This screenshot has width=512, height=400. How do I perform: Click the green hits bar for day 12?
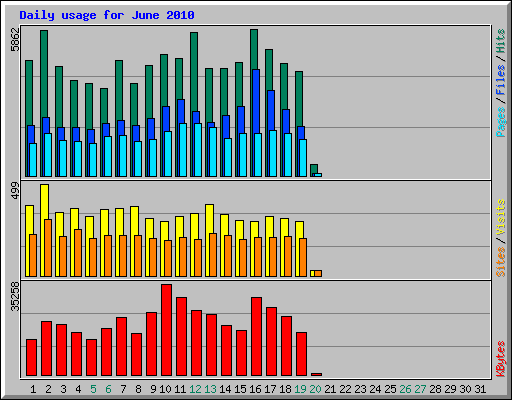coord(194,72)
